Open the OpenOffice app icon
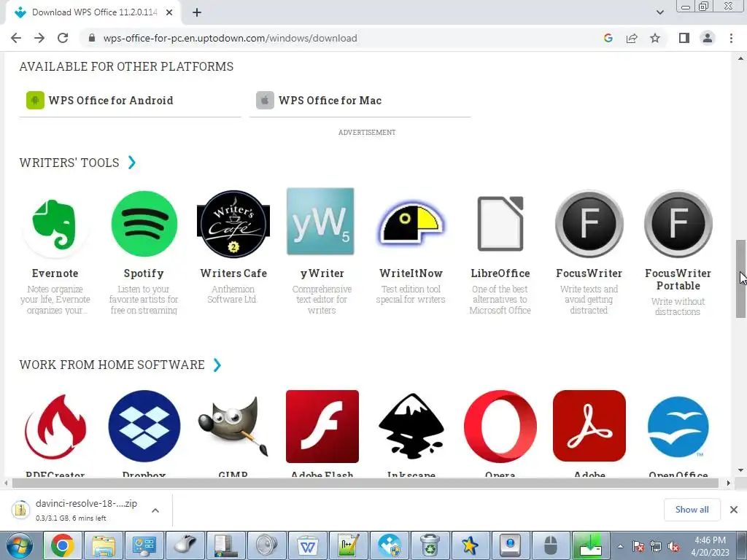The height and width of the screenshot is (560, 747). coord(678,426)
